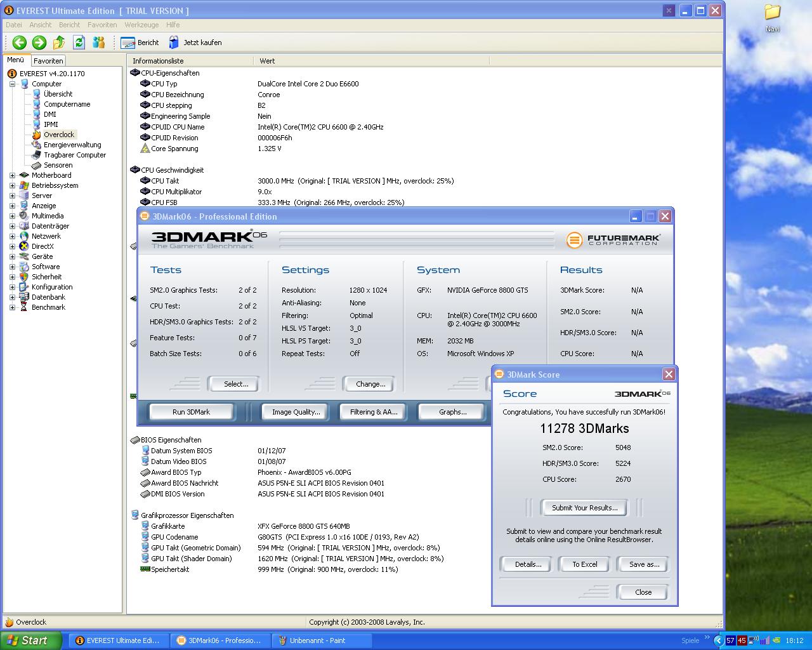Open the Bericht menu

tap(69, 25)
